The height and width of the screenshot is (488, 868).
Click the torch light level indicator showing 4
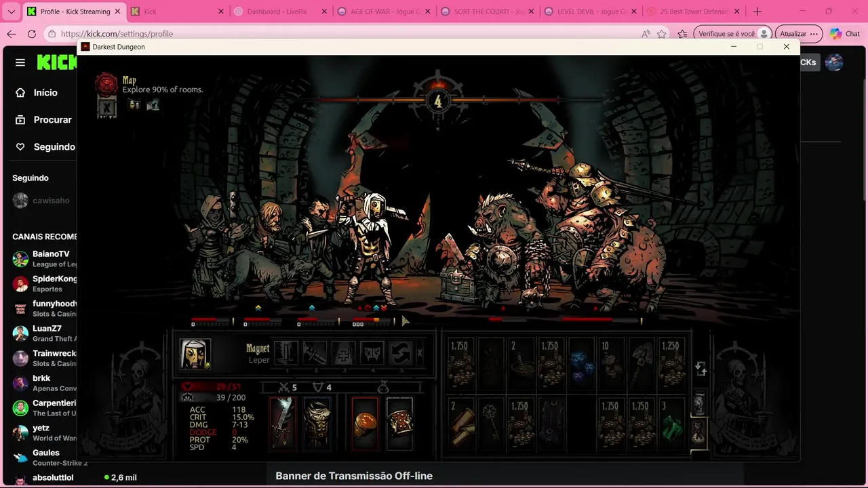437,101
